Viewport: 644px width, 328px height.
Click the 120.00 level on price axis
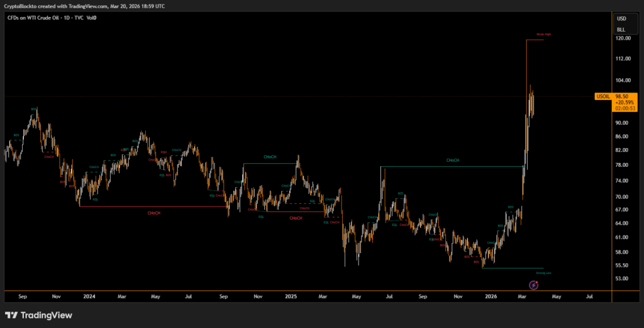tap(624, 38)
